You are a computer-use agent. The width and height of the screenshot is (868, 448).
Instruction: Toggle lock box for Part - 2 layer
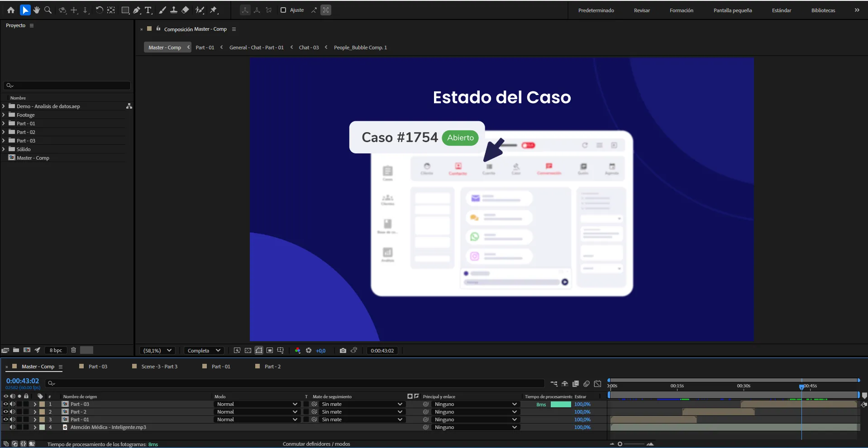click(x=26, y=412)
